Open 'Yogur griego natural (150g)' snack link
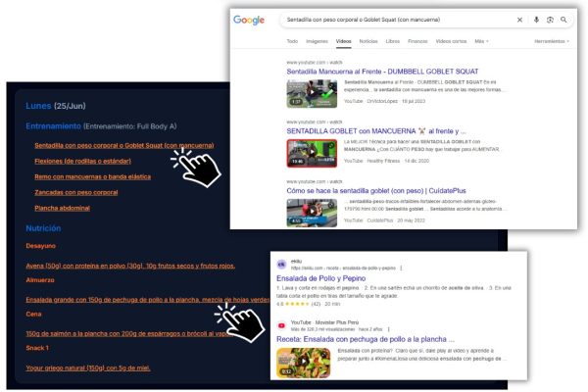This screenshot has width=588, height=392. (88, 368)
